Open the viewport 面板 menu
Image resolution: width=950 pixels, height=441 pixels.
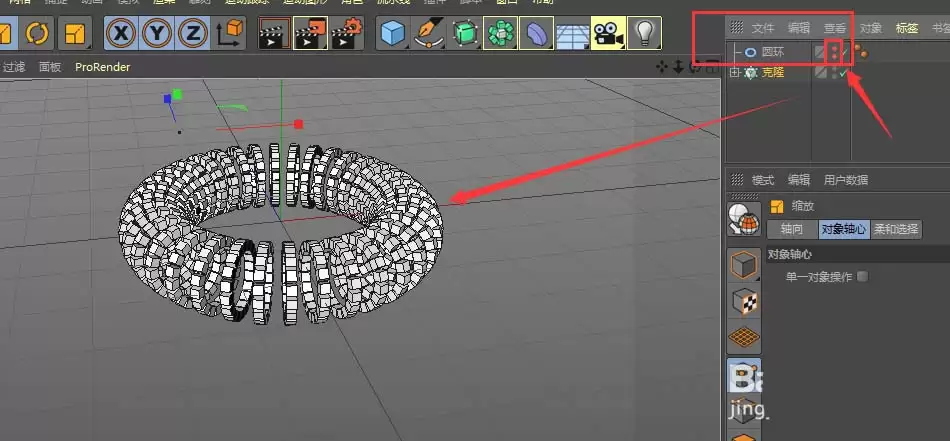coord(50,67)
